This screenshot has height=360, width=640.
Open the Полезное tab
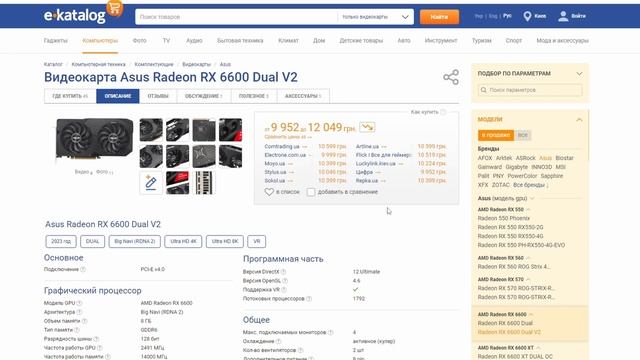254,96
